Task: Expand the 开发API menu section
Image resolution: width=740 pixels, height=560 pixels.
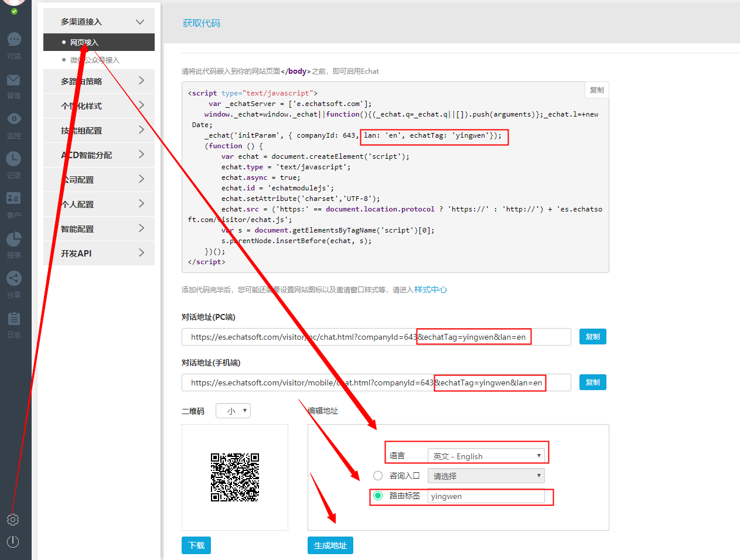Action: (x=99, y=253)
